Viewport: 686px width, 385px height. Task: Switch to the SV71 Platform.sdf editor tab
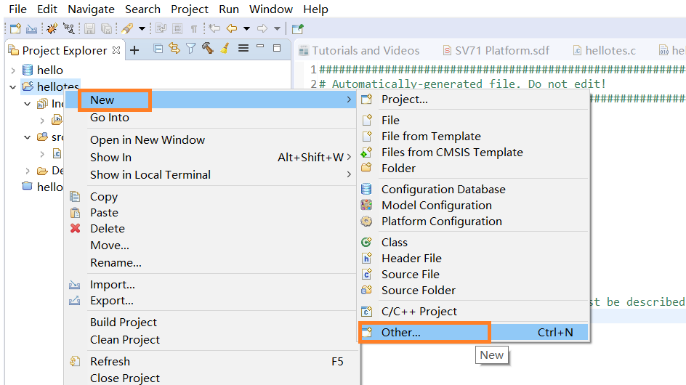496,51
